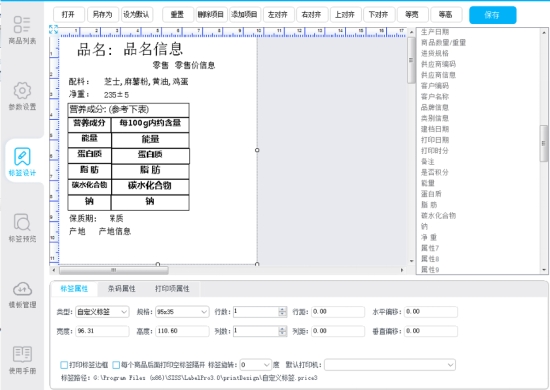Screen dimensions: 550x390
Task: Click the 上对齐 toolbar button
Action: [x=345, y=14]
